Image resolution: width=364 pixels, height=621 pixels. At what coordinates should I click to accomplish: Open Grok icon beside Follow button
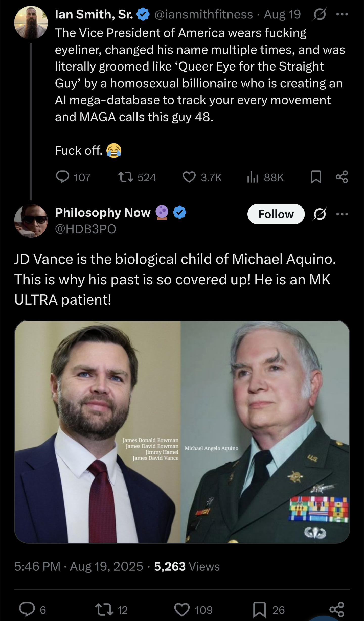click(320, 214)
